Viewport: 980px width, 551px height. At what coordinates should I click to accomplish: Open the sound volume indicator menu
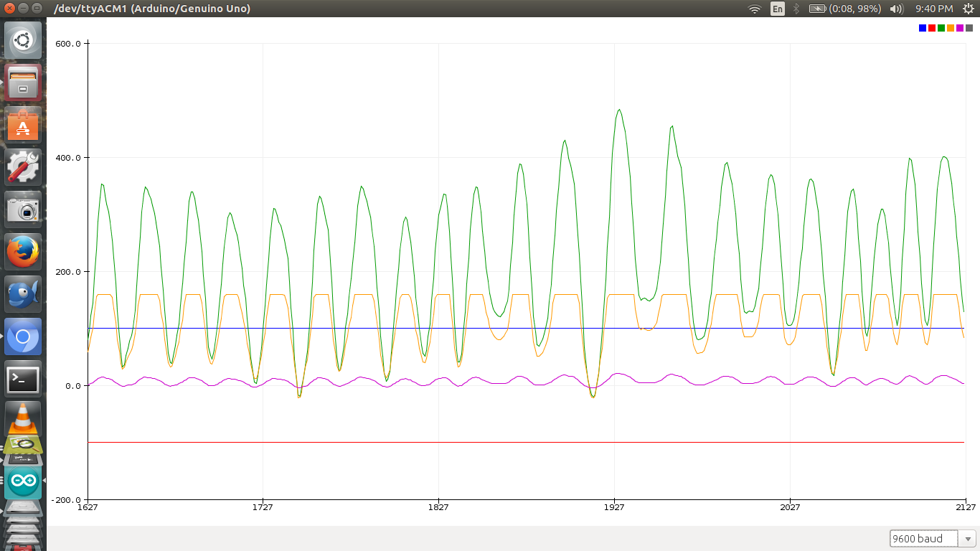coord(896,9)
